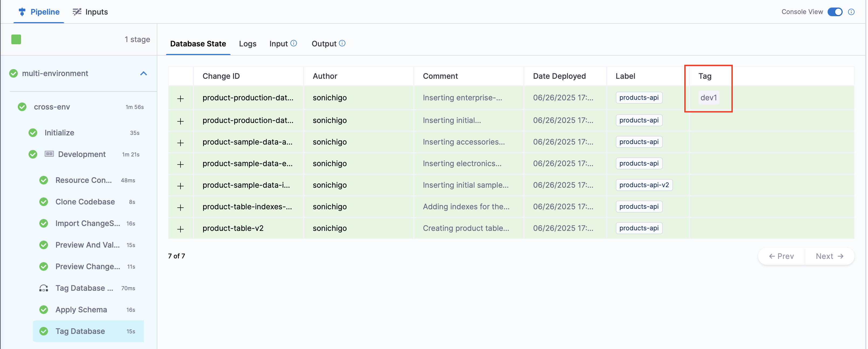This screenshot has height=349, width=868.
Task: Click the rollback icon beside Tag Database step
Action: pos(43,288)
